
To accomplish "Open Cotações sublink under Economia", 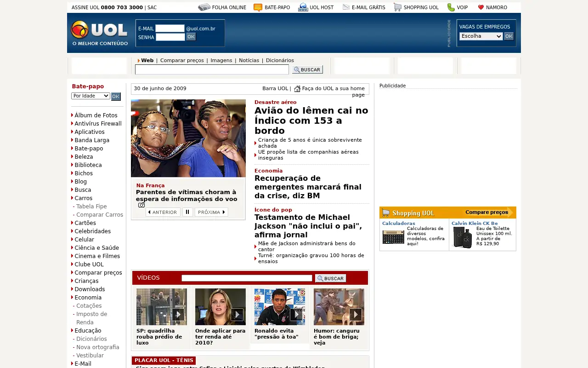I will tap(89, 306).
